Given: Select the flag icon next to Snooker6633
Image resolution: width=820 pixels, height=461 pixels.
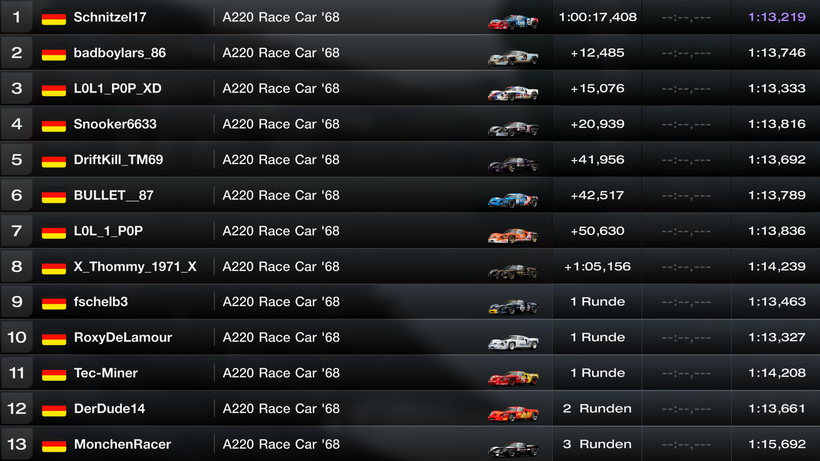Looking at the screenshot, I should [x=54, y=124].
